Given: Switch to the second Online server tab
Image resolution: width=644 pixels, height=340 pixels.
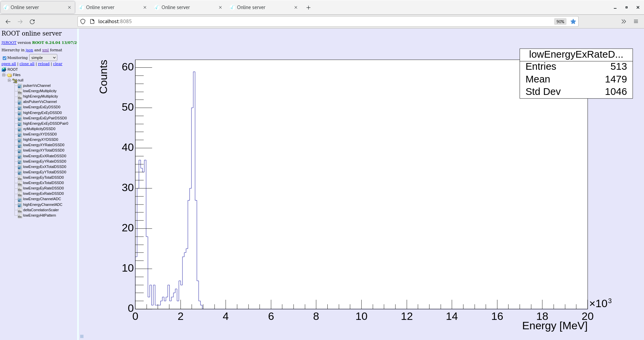Looking at the screenshot, I should click(113, 7).
